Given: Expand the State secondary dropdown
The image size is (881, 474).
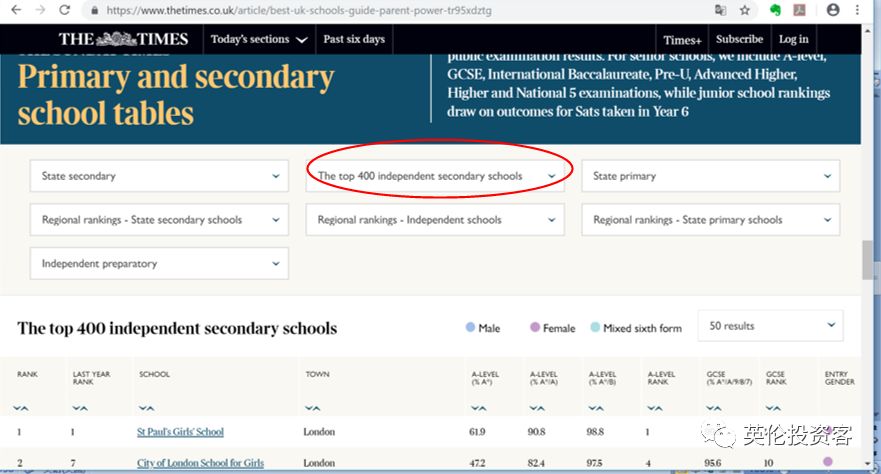Looking at the screenshot, I should [x=159, y=176].
